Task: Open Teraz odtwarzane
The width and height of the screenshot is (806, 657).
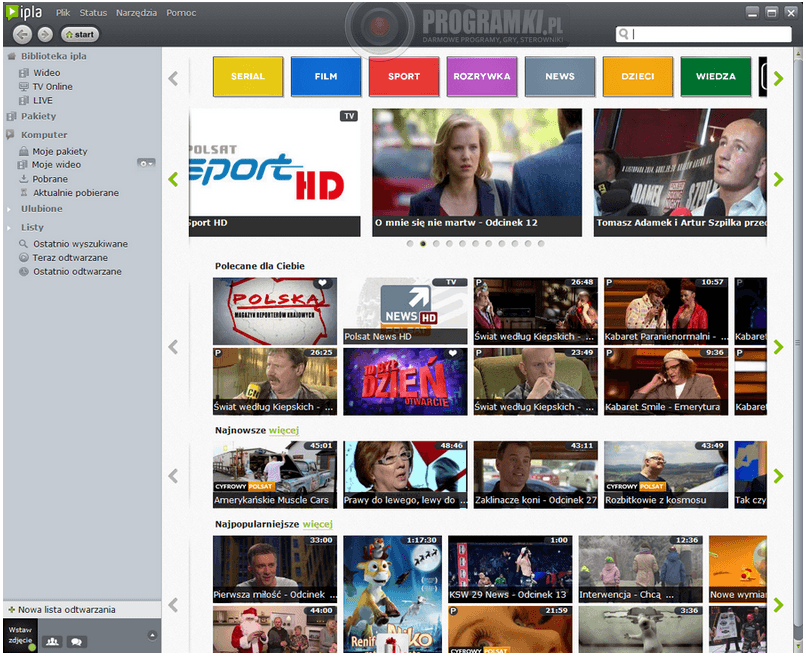Action: point(70,258)
